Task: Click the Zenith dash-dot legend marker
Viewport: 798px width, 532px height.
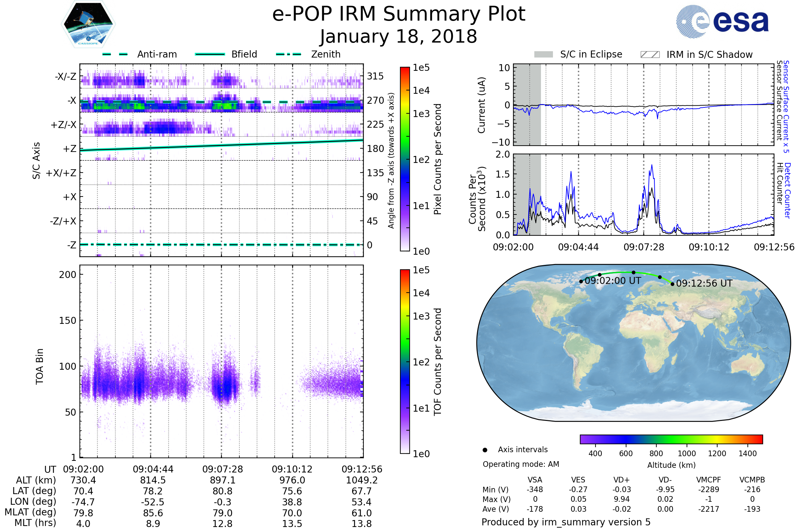Action: [289, 54]
